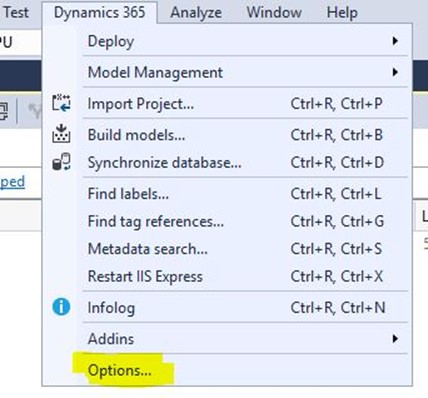The width and height of the screenshot is (428, 398).
Task: Open the Window menu
Action: click(x=274, y=13)
